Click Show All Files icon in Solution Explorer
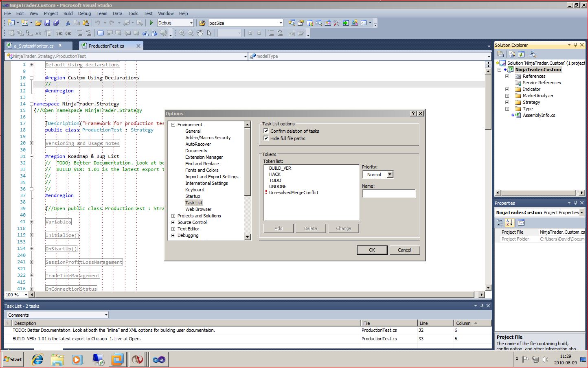The image size is (588, 368). 512,54
